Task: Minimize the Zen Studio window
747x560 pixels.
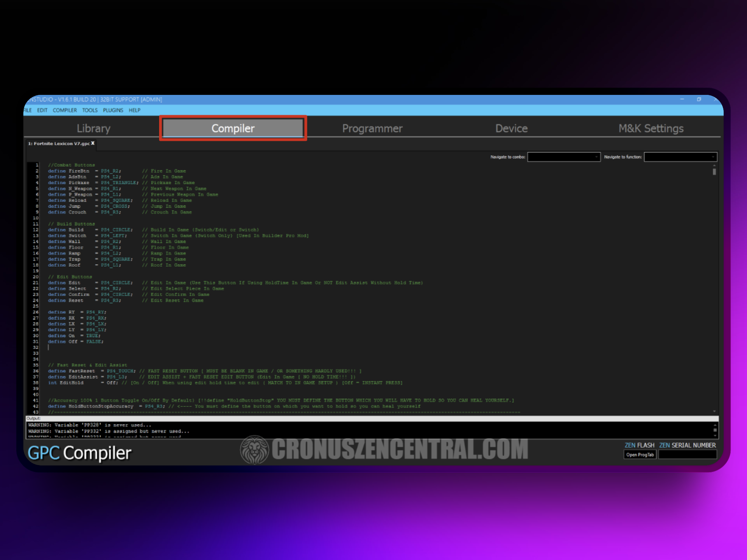Action: pyautogui.click(x=682, y=100)
